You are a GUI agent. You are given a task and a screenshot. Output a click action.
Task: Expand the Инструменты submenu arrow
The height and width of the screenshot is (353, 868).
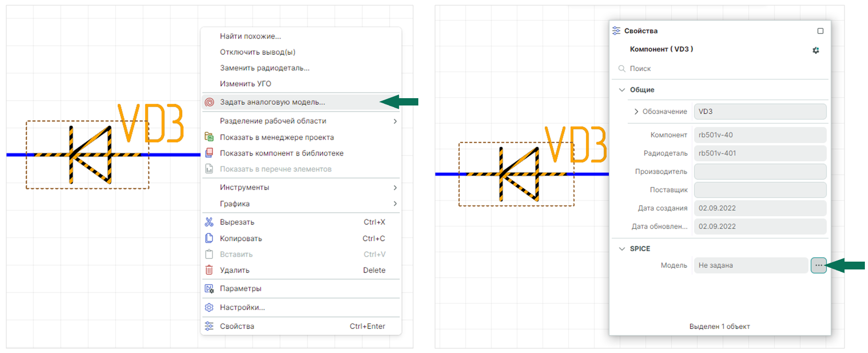pyautogui.click(x=395, y=187)
